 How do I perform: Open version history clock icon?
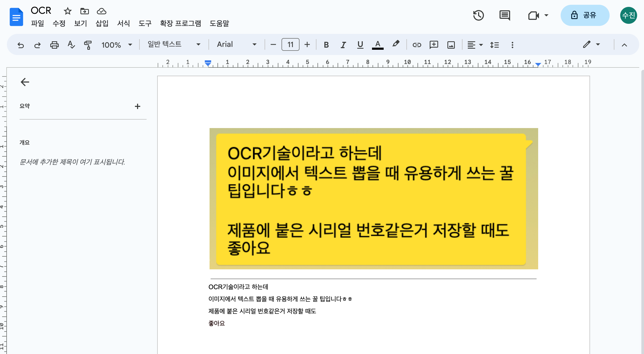478,15
